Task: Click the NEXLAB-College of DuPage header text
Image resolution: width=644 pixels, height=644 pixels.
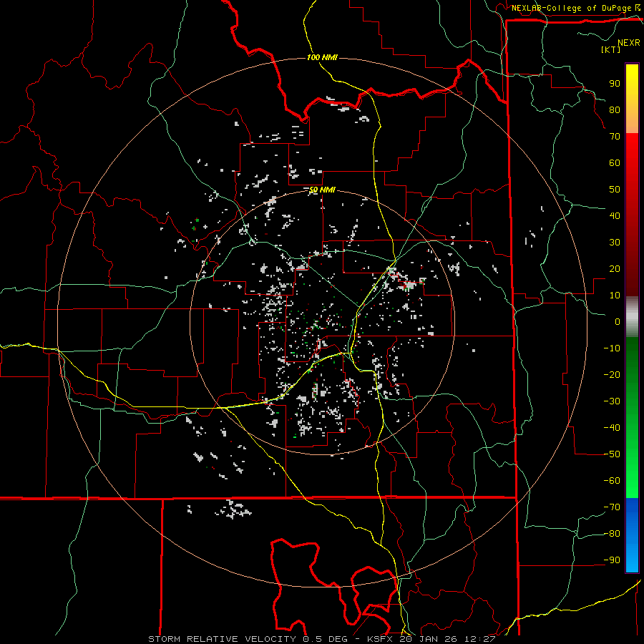Action: pos(571,8)
